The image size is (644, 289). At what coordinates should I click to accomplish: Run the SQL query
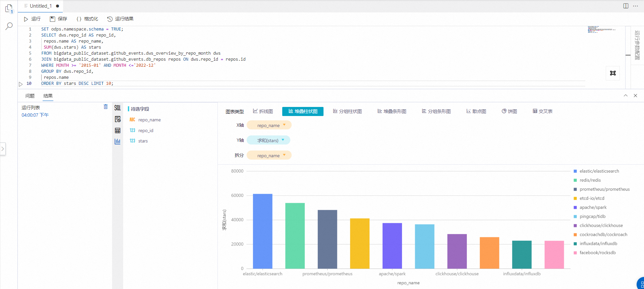(x=32, y=19)
